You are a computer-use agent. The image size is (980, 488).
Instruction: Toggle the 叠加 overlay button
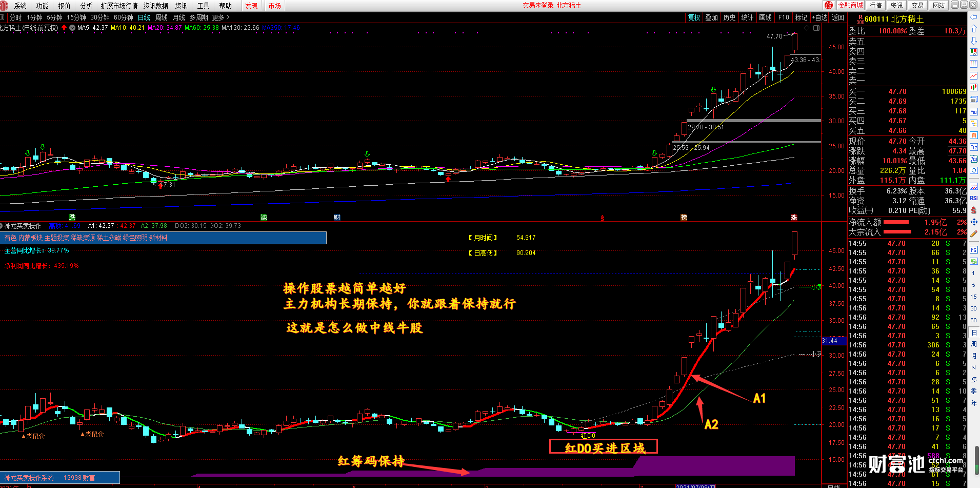712,17
